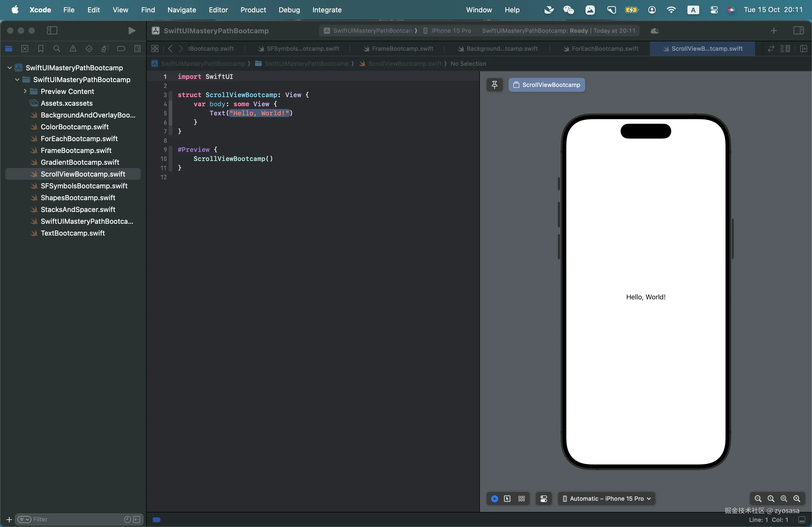Open the Issue navigator (warning triangle) icon
Viewport: 812px width, 527px height.
pyautogui.click(x=73, y=49)
